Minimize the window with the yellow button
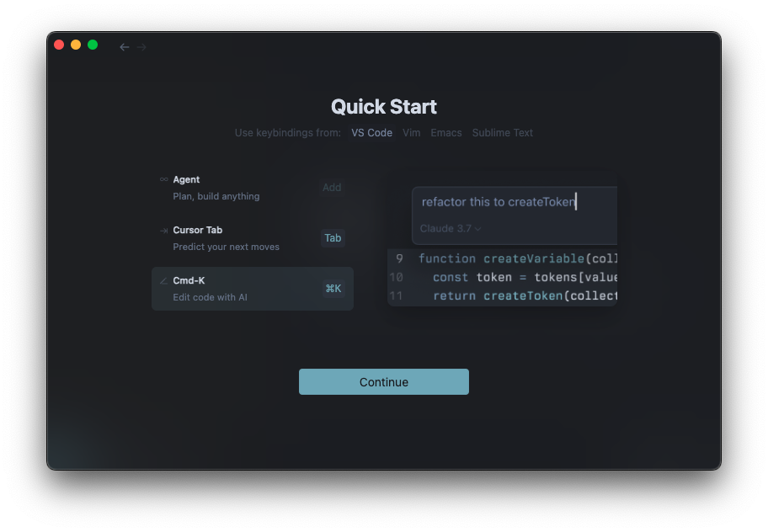Viewport: 768px width, 532px height. [76, 45]
